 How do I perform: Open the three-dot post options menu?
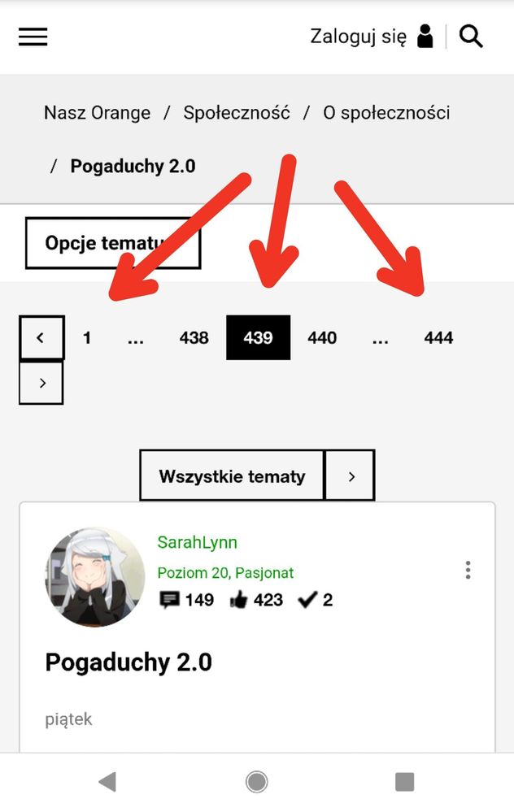(468, 570)
